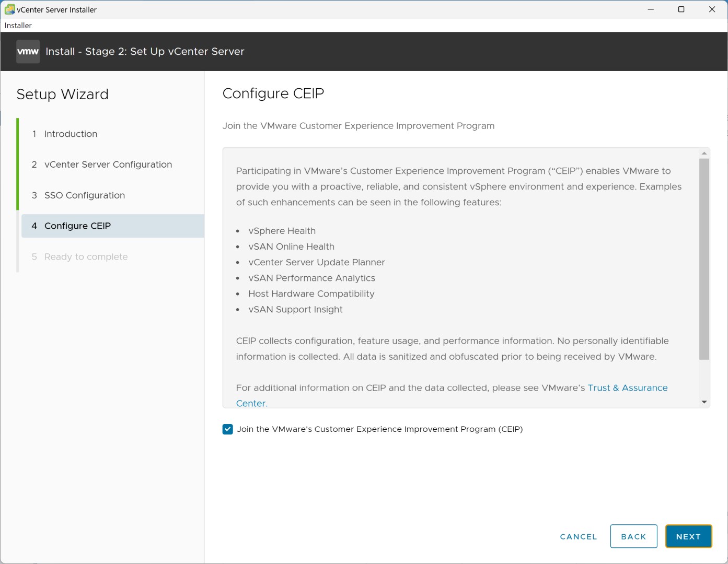The width and height of the screenshot is (728, 564).
Task: Minimize the installer window
Action: pyautogui.click(x=651, y=9)
